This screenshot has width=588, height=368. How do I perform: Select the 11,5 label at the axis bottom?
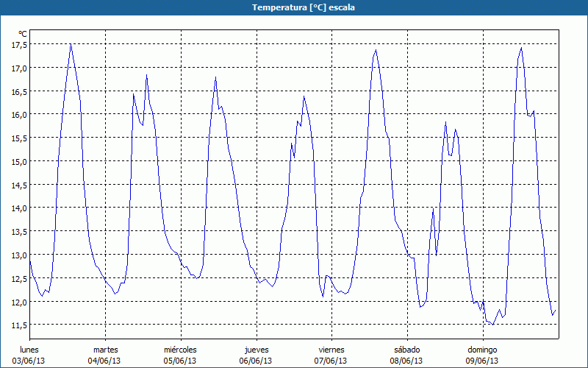click(18, 325)
